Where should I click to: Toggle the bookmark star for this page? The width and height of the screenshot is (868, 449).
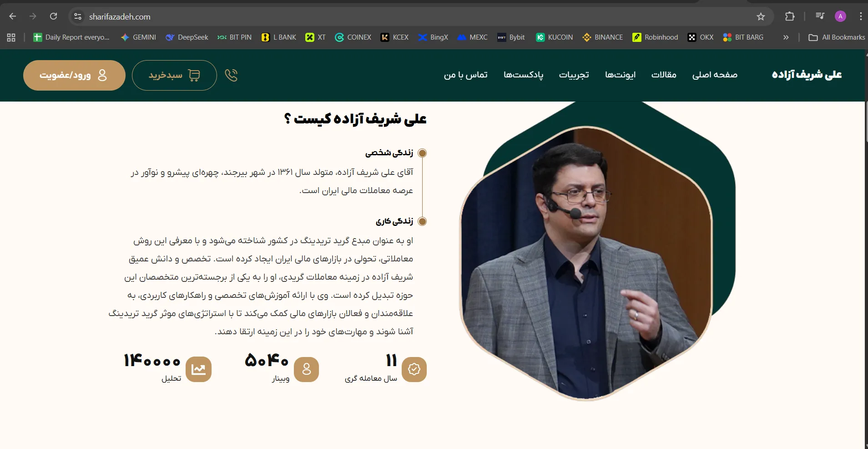[760, 16]
